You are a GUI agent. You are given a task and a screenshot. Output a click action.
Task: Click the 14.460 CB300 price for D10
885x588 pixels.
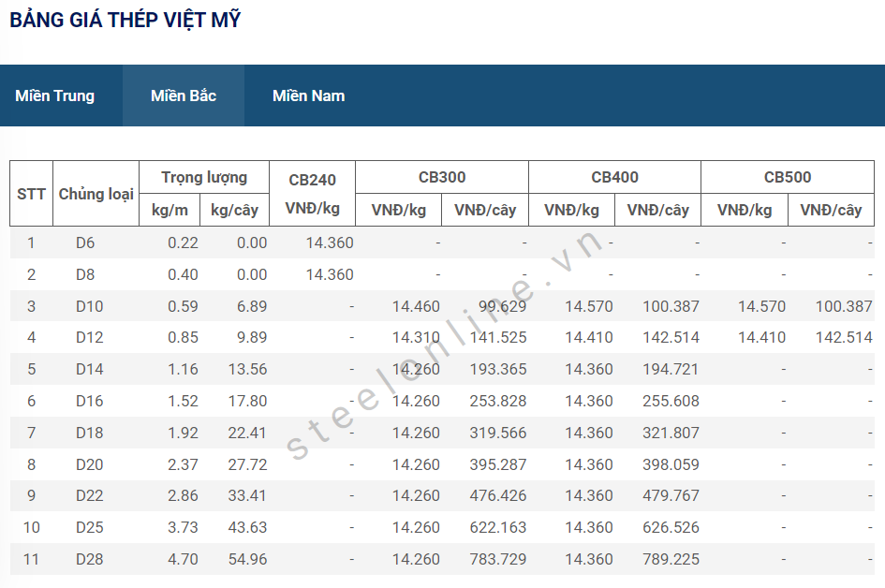pos(416,306)
